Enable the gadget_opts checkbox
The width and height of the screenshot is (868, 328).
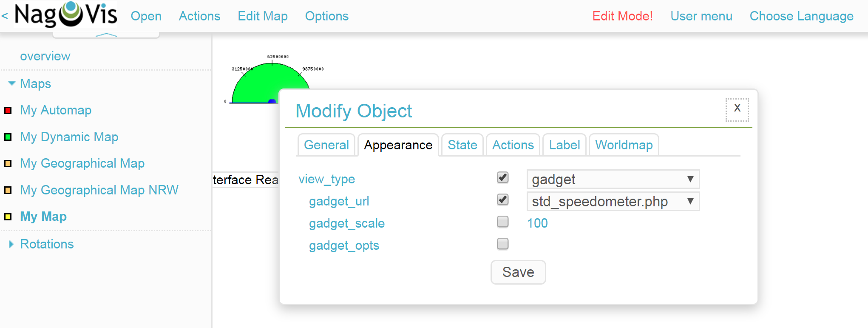pyautogui.click(x=503, y=244)
